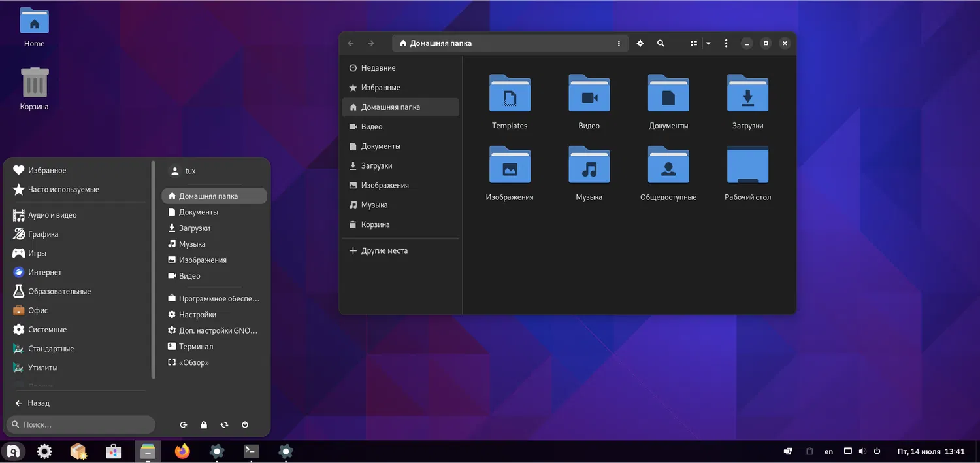Launch Firefox from the taskbar
Viewport: 980px width, 463px height.
[x=182, y=451]
